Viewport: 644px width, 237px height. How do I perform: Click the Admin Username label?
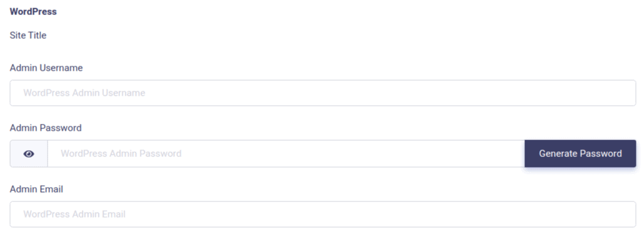pyautogui.click(x=46, y=68)
